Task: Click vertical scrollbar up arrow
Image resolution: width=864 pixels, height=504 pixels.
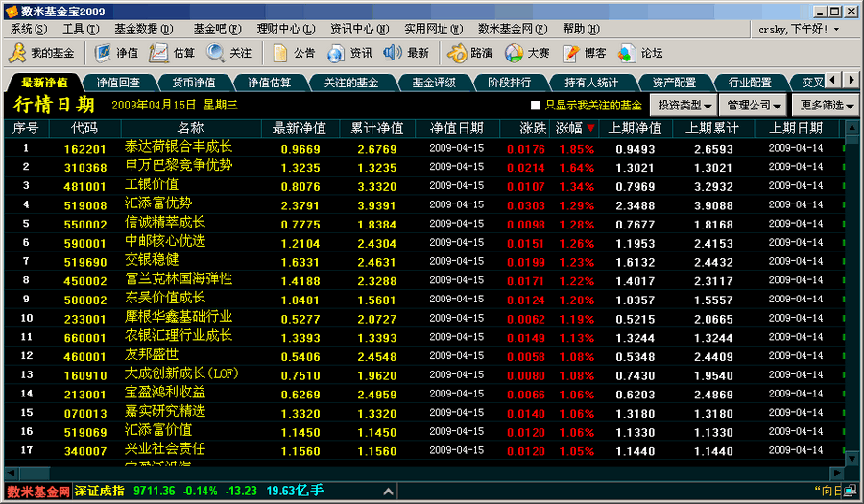Action: pos(852,128)
